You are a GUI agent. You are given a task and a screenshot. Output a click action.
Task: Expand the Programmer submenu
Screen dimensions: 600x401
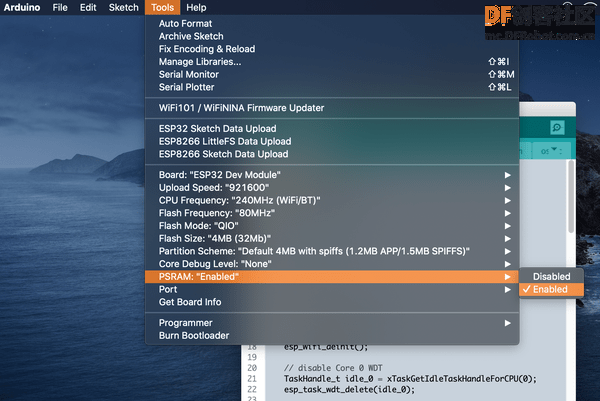tap(332, 323)
